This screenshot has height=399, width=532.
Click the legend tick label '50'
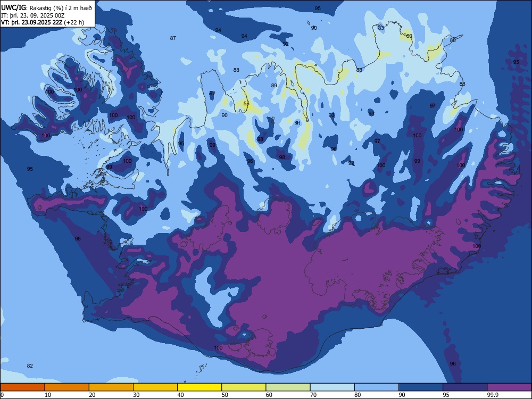click(225, 395)
